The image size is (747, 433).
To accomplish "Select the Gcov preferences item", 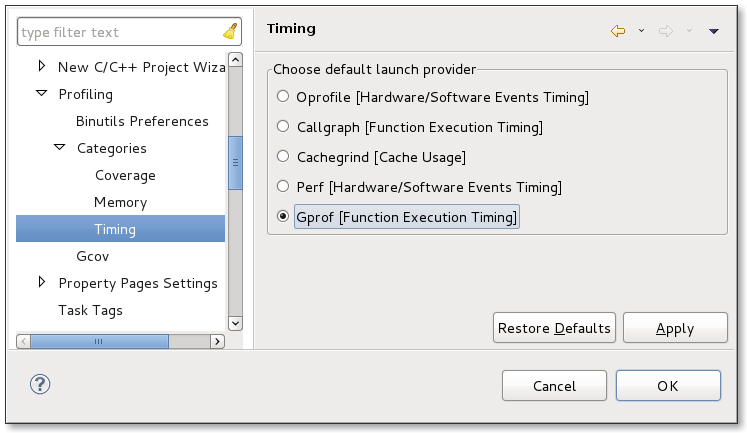I will click(x=92, y=256).
